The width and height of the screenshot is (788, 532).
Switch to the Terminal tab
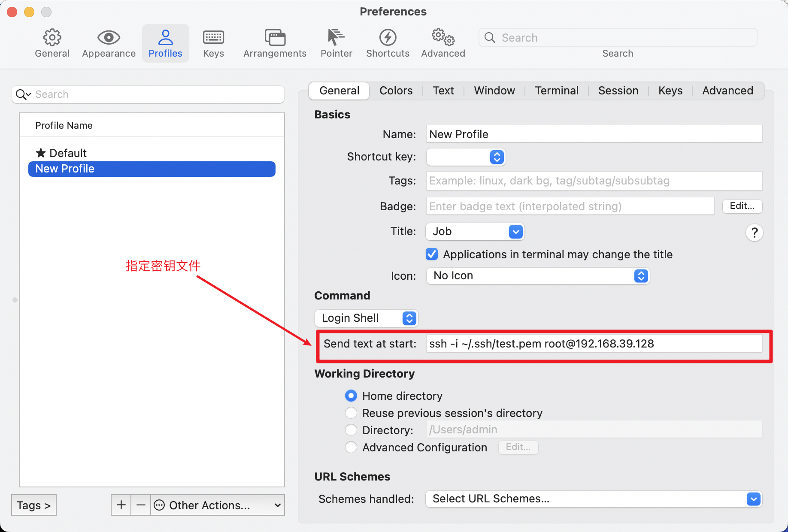[x=556, y=91]
